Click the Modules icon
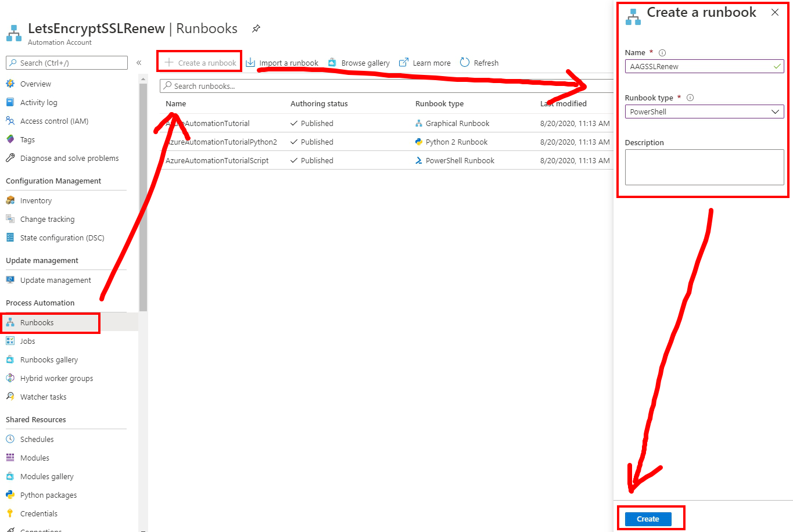This screenshot has width=793, height=532. click(10, 458)
